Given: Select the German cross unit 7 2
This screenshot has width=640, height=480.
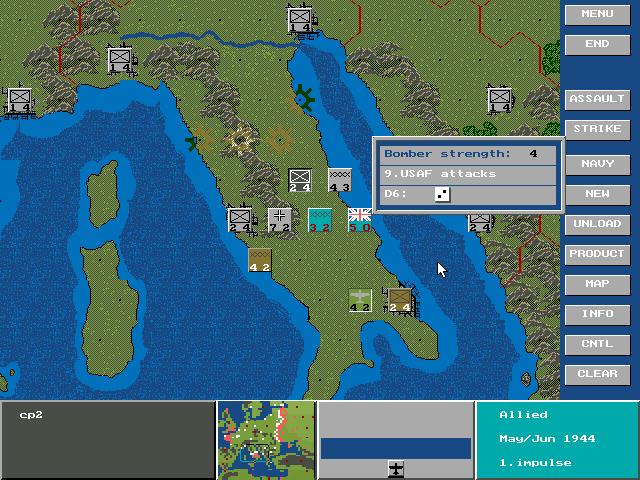Looking at the screenshot, I should tap(280, 220).
